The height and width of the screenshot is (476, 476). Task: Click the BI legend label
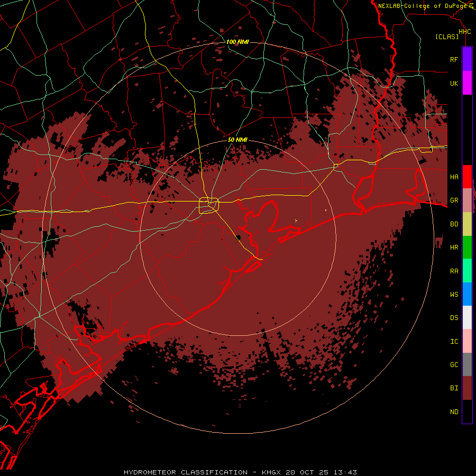pos(454,388)
